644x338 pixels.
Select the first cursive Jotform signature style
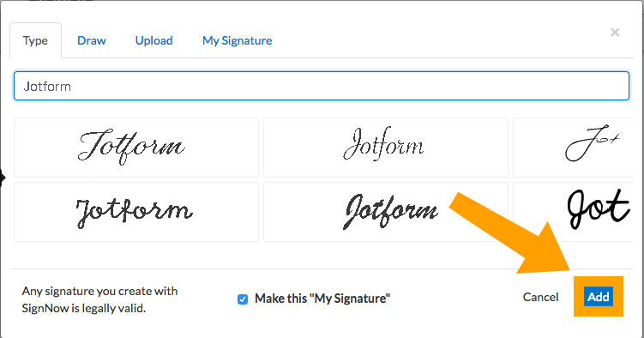(x=136, y=148)
